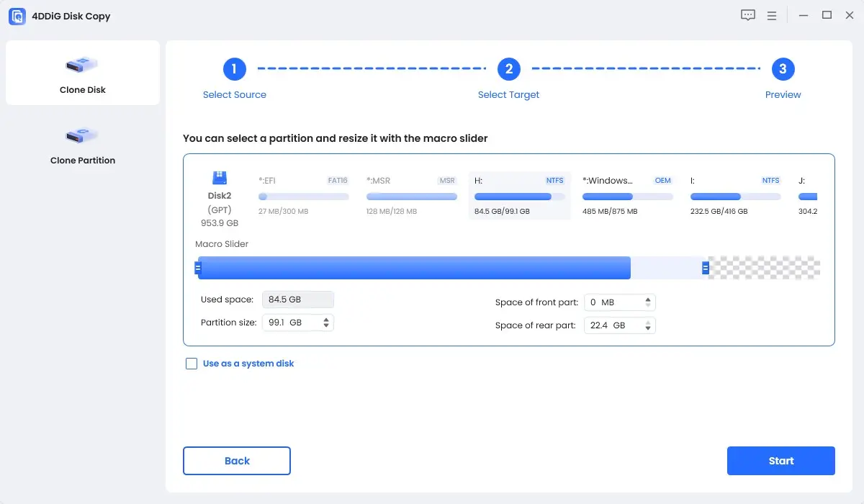Viewport: 864px width, 504px height.
Task: Click the step 3 Preview circle
Action: tap(783, 69)
